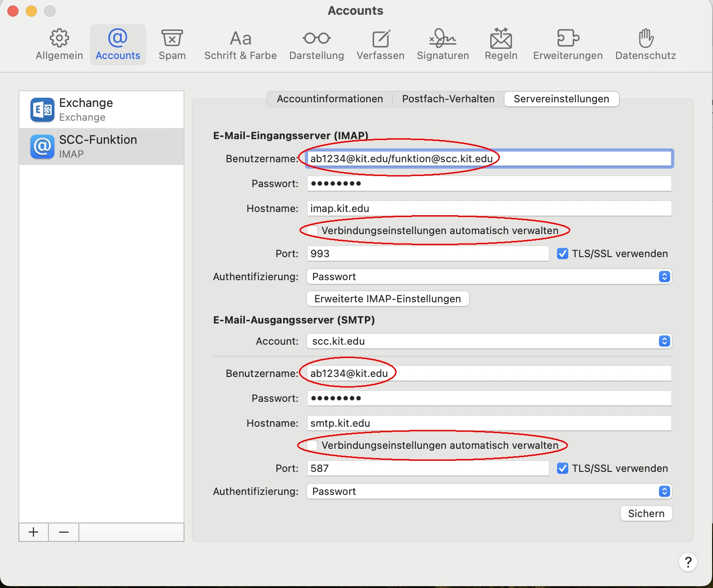This screenshot has width=713, height=588.
Task: Open Erweiterungen extensions pane
Action: coord(568,45)
